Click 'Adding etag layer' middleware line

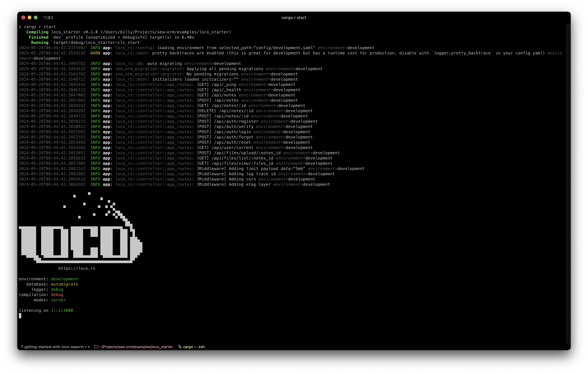click(x=234, y=184)
